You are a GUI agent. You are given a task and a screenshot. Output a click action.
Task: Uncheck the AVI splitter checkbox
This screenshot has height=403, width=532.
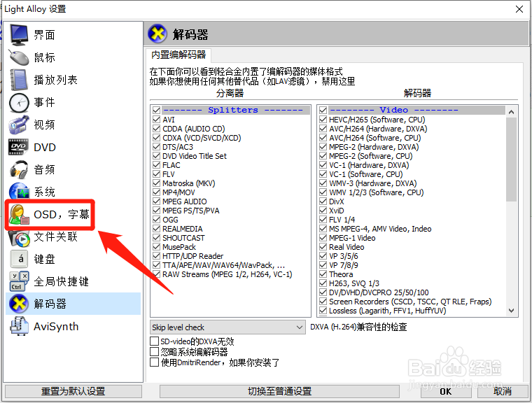(x=156, y=120)
